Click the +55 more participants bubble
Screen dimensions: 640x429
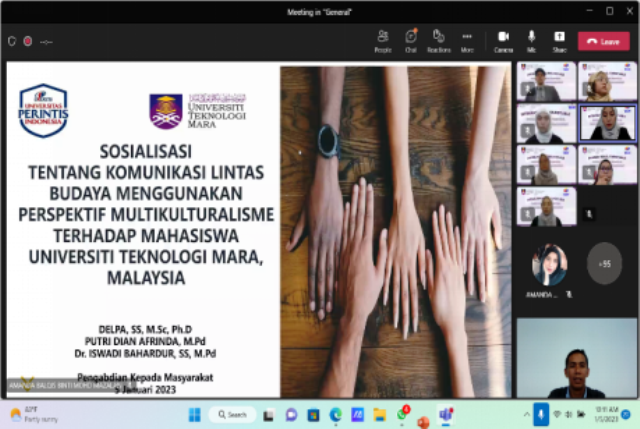pyautogui.click(x=604, y=264)
